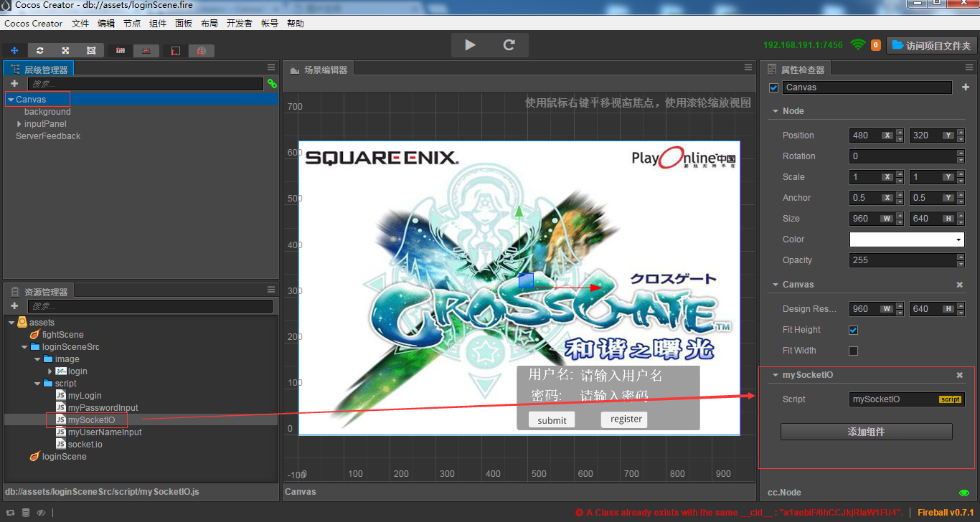Click the login image thumbnail icon
Screen dimensions: 980x522
pyautogui.click(x=61, y=371)
